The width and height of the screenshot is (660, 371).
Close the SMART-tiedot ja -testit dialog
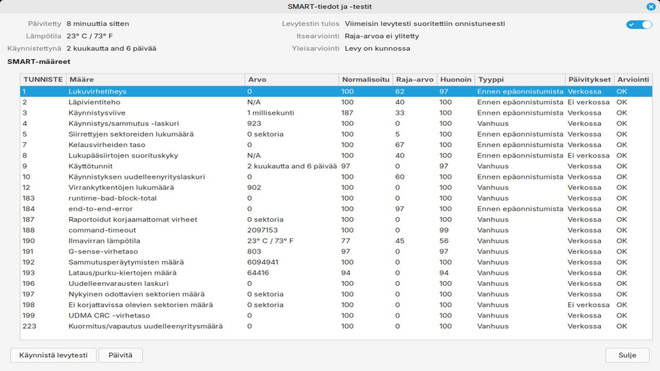pos(651,6)
